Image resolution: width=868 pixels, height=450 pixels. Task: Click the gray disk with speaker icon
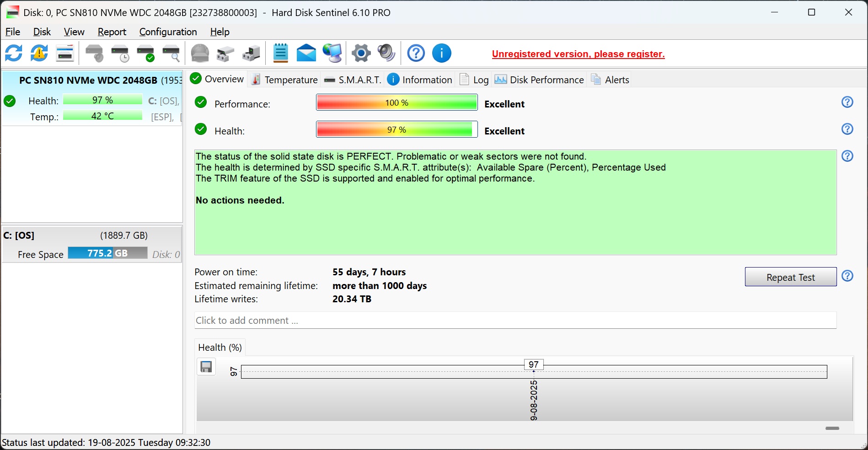point(95,53)
